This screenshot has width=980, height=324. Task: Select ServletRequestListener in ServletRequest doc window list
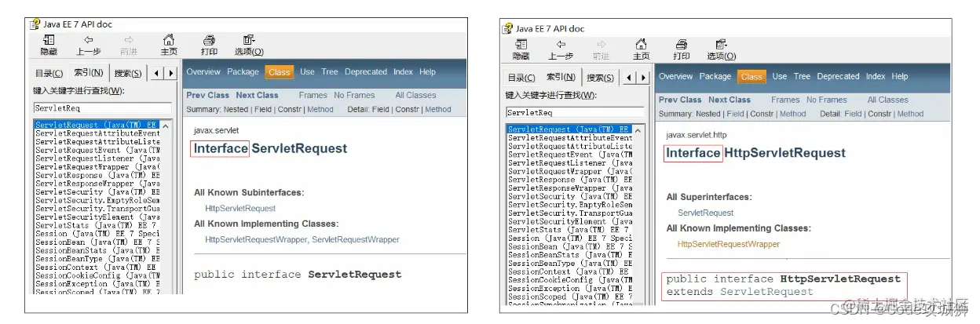click(97, 158)
